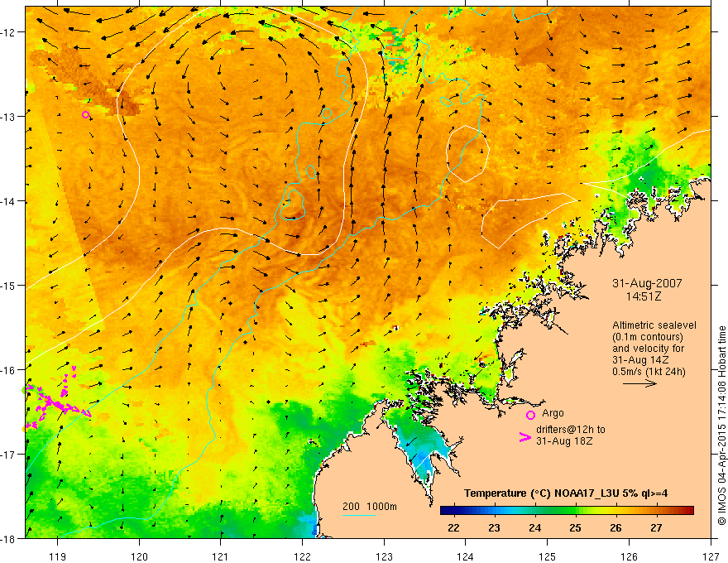Click the latitude axis label -15
Screen dimensions: 728x563
pyautogui.click(x=9, y=285)
